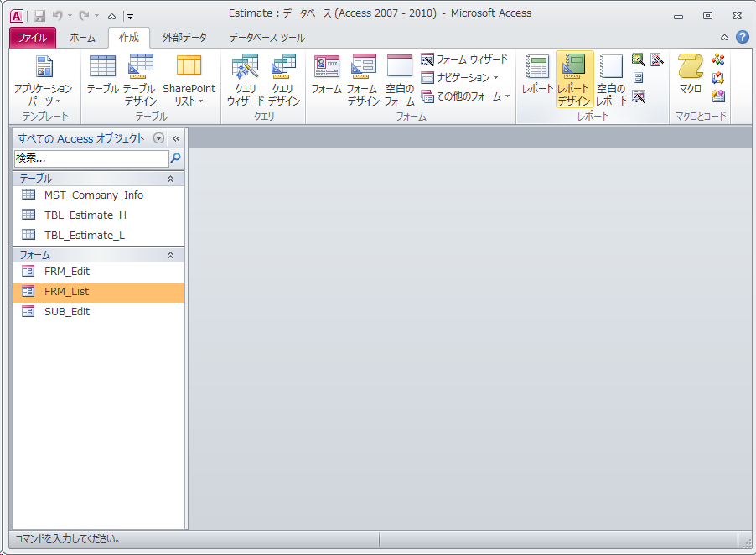Switch to the 外部データ tab
756x555 pixels.
(184, 38)
